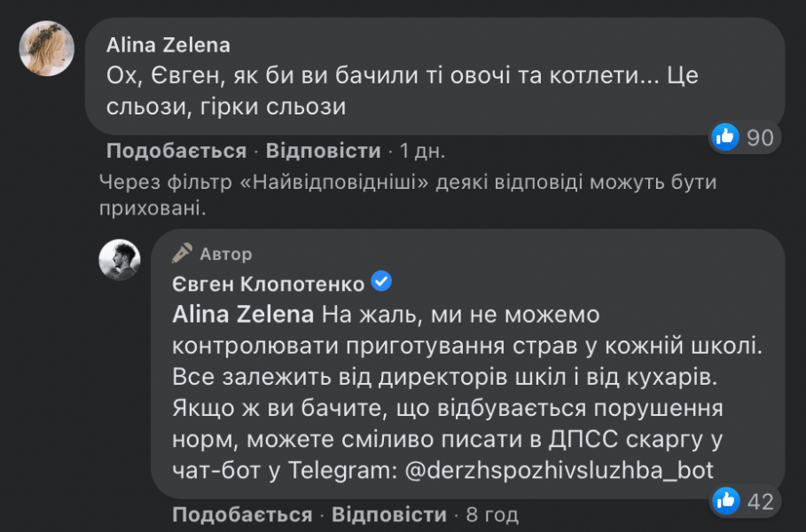Image resolution: width=806 pixels, height=532 pixels.
Task: Click the thumbs-up reaction icon showing 42
Action: click(727, 503)
